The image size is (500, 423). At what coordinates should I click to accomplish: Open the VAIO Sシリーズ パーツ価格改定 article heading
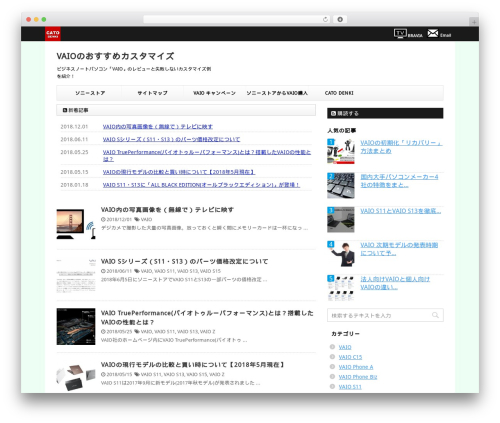click(x=184, y=261)
